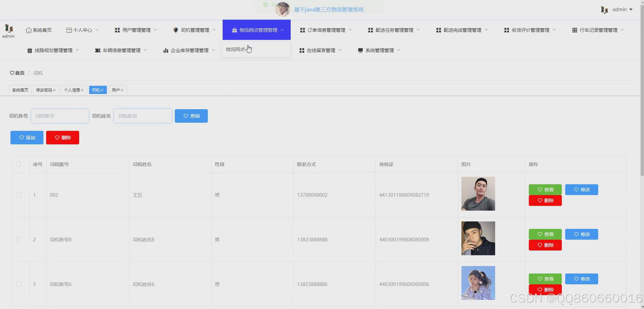
Task: Switch to the 用户 tab
Action: point(116,90)
